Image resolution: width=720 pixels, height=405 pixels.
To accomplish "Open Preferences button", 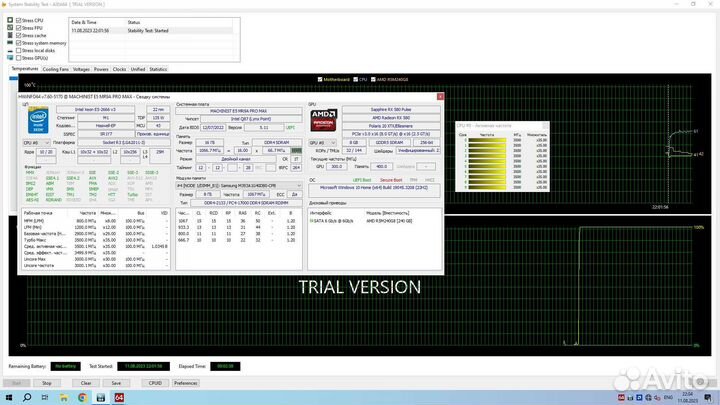I will pyautogui.click(x=186, y=383).
